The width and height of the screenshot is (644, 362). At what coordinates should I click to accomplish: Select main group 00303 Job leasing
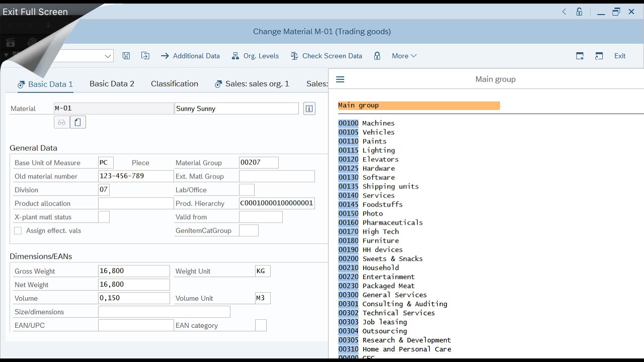pos(372,322)
